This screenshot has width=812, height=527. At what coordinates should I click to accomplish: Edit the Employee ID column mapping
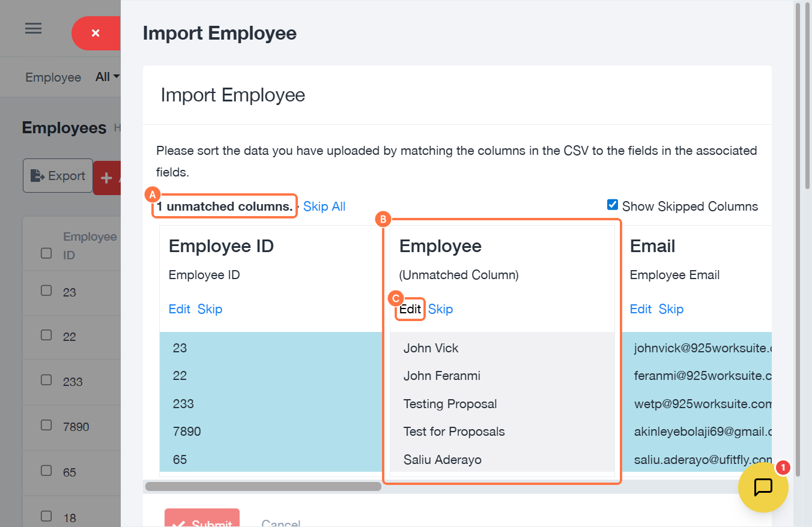[179, 309]
